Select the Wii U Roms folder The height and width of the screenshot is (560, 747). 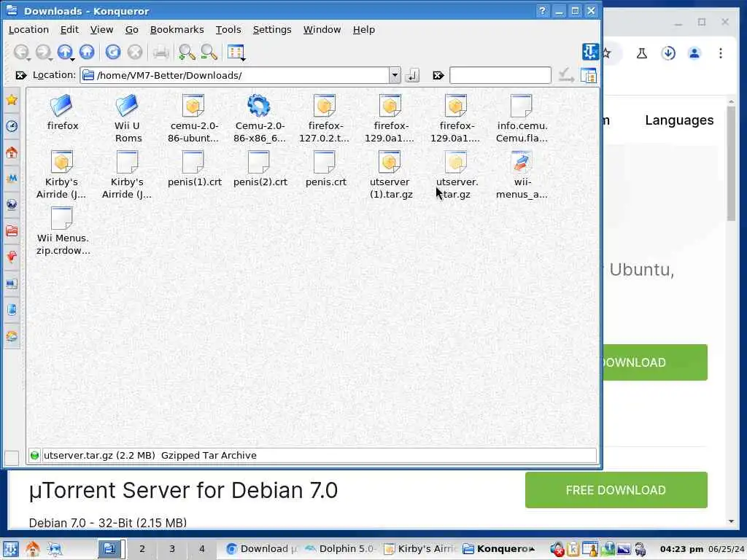(128, 119)
